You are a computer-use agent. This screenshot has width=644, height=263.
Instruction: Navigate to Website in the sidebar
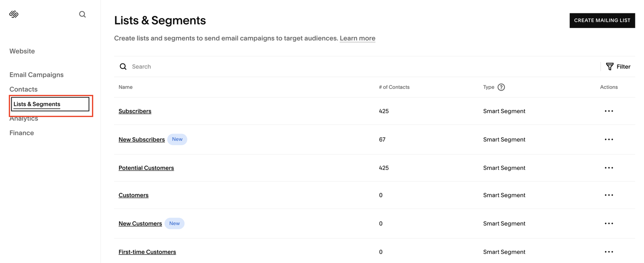click(x=22, y=51)
